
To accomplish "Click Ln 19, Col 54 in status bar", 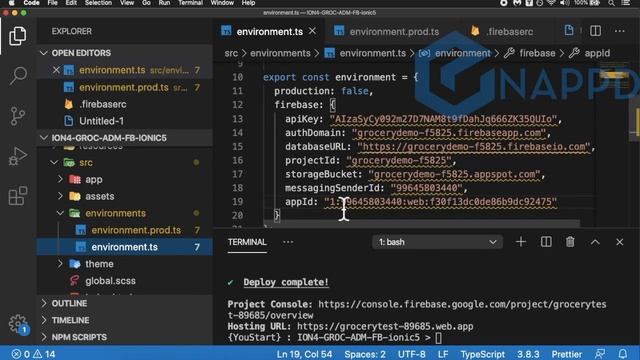I will pyautogui.click(x=304, y=354).
